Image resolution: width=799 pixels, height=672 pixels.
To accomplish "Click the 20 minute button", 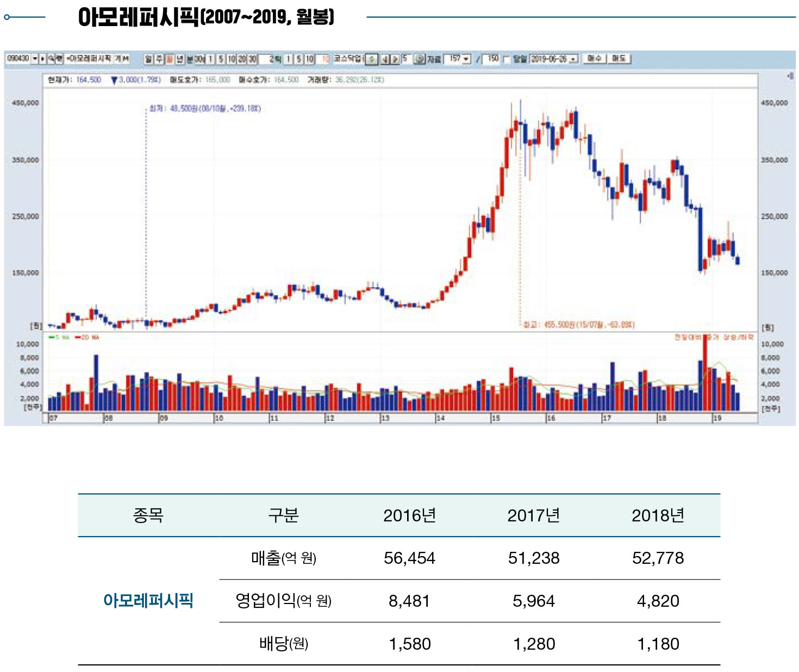I will click(242, 59).
